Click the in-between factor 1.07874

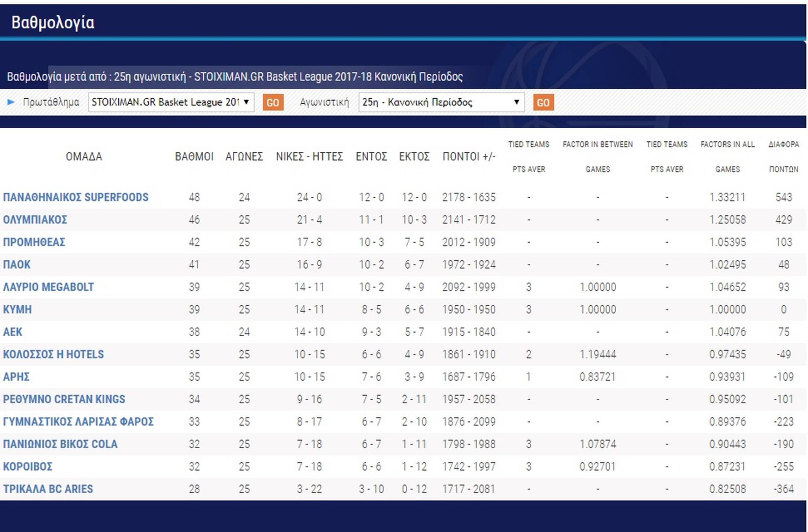(598, 444)
